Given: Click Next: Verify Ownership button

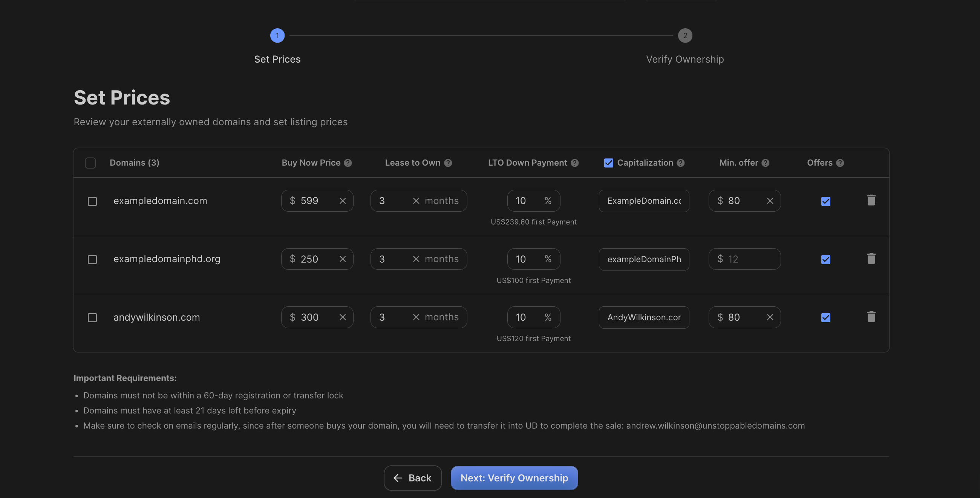Looking at the screenshot, I should [x=514, y=478].
